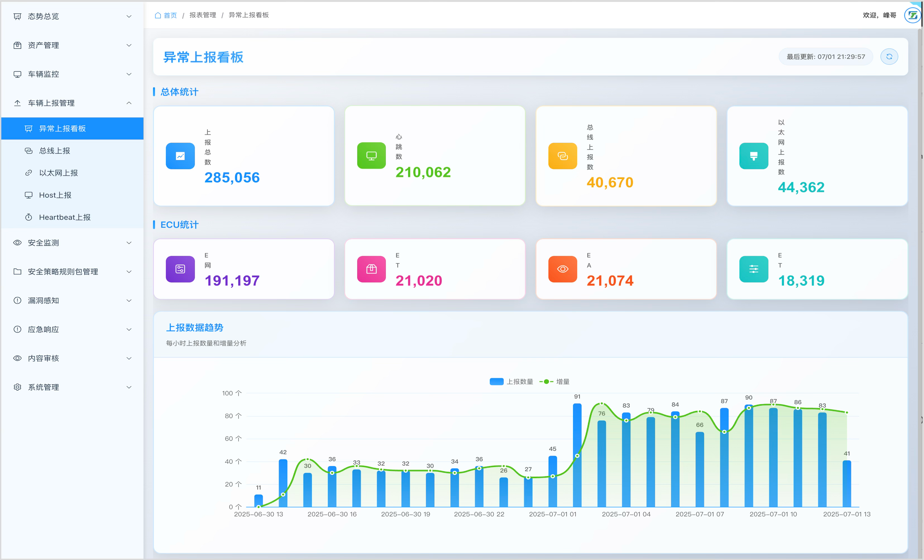Click the 车辆监控 monitor icon
This screenshot has width=924, height=560.
[x=17, y=74]
